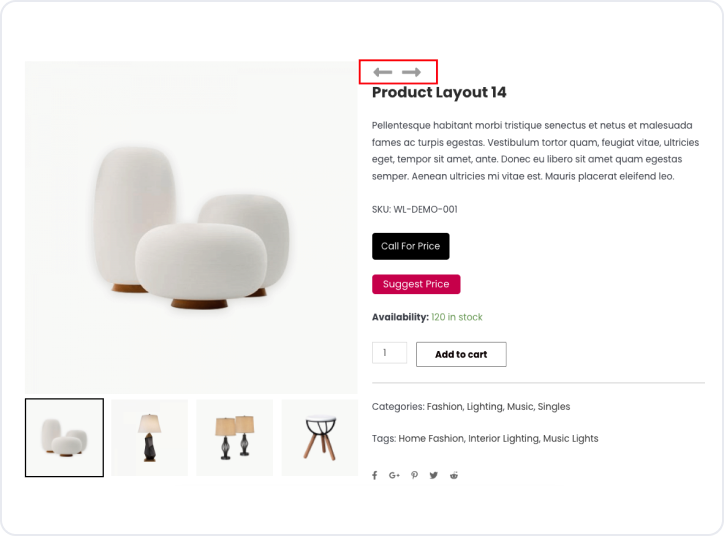Share product on Pinterest

click(414, 475)
